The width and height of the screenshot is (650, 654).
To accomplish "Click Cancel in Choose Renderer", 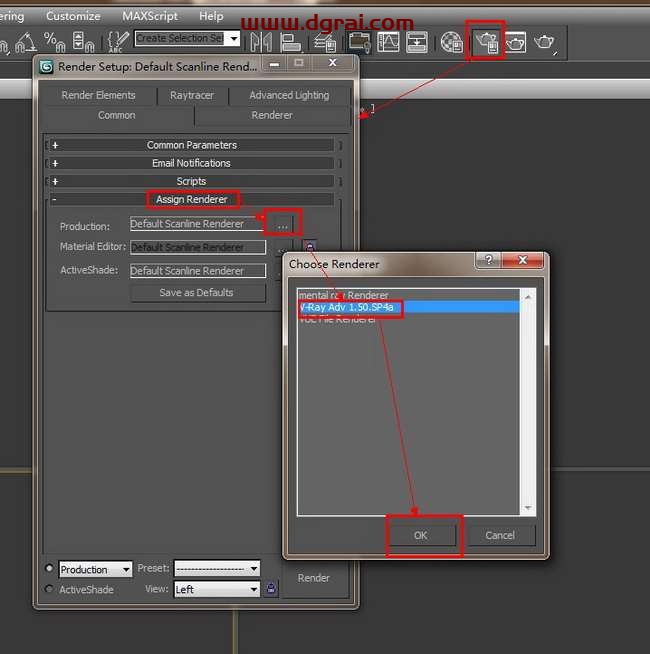I will (x=501, y=535).
